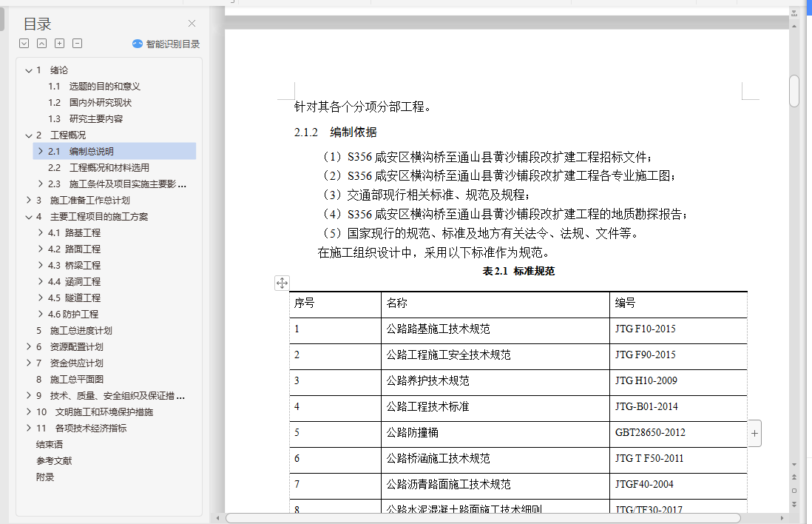Image resolution: width=812 pixels, height=524 pixels.
Task: Expand chapter 11 各项技术经济指标
Action: [29, 428]
